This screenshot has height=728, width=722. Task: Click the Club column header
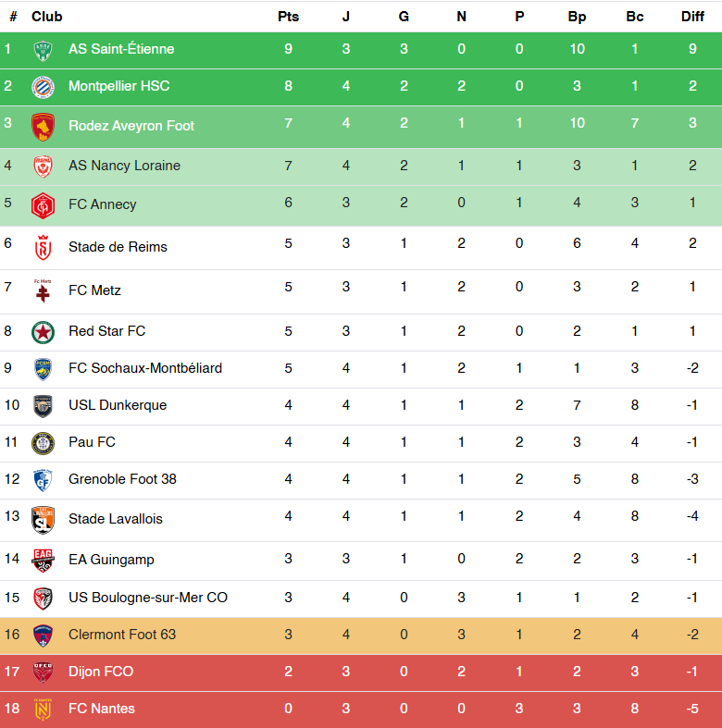47,17
